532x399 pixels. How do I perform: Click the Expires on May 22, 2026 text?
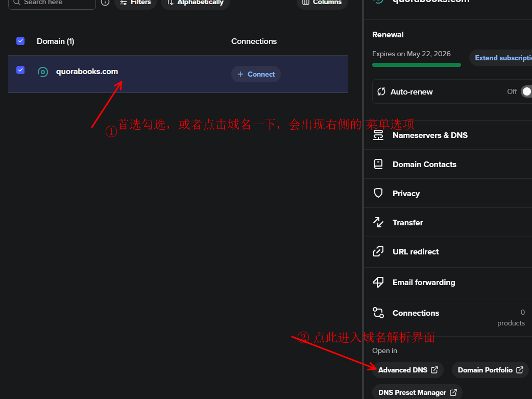(x=411, y=54)
